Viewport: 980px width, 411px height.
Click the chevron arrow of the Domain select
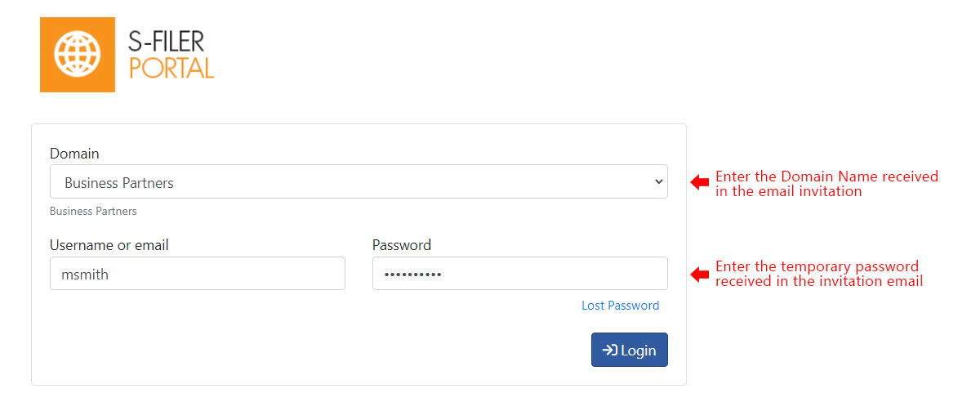click(659, 182)
